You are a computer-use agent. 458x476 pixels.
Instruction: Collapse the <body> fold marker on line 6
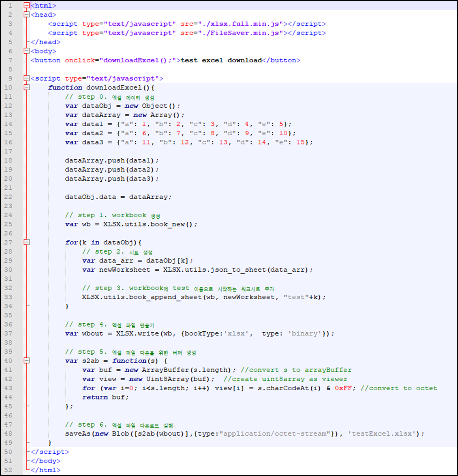[27, 51]
